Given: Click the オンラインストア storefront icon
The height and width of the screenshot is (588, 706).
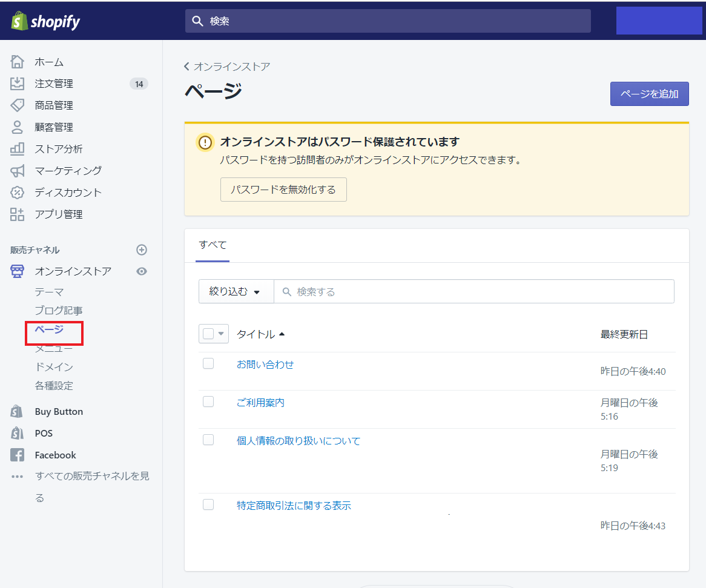Looking at the screenshot, I should coord(17,271).
